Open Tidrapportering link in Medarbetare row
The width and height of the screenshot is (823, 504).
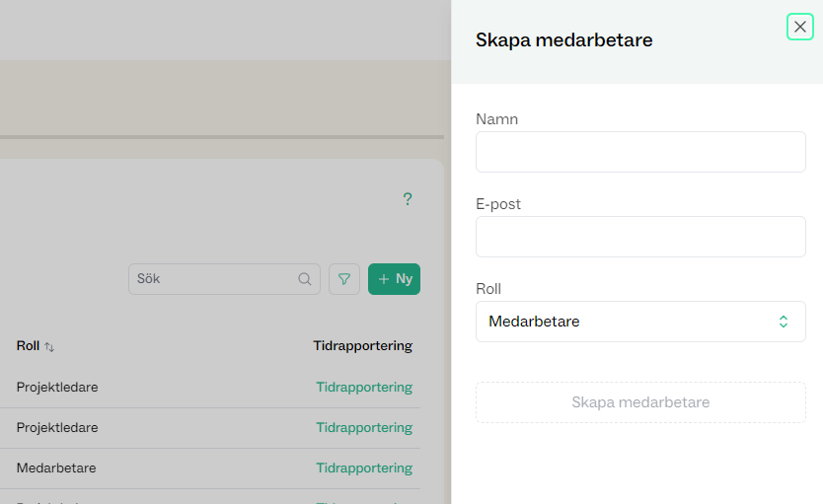(364, 468)
